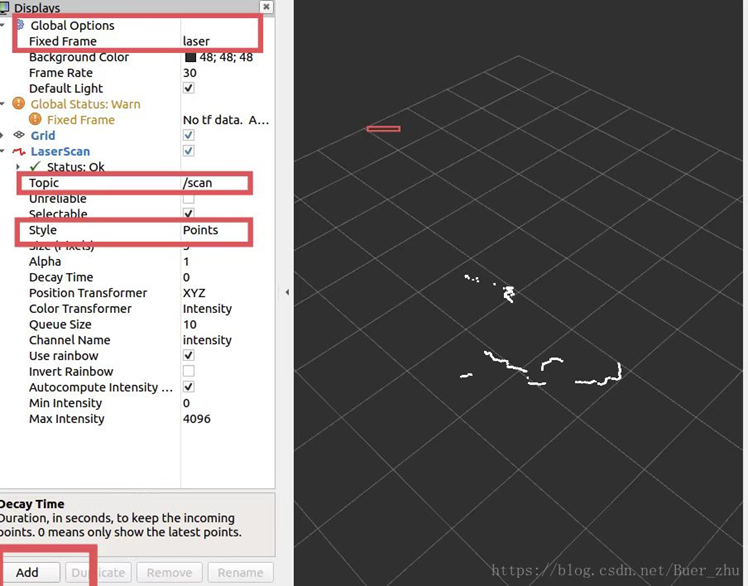Toggle the Selectable checkbox

pos(189,213)
